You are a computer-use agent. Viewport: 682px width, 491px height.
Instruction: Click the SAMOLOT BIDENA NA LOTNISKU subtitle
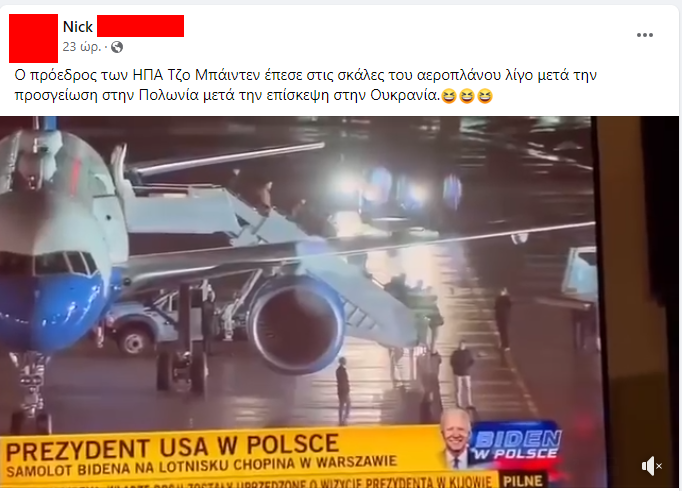coord(202,466)
